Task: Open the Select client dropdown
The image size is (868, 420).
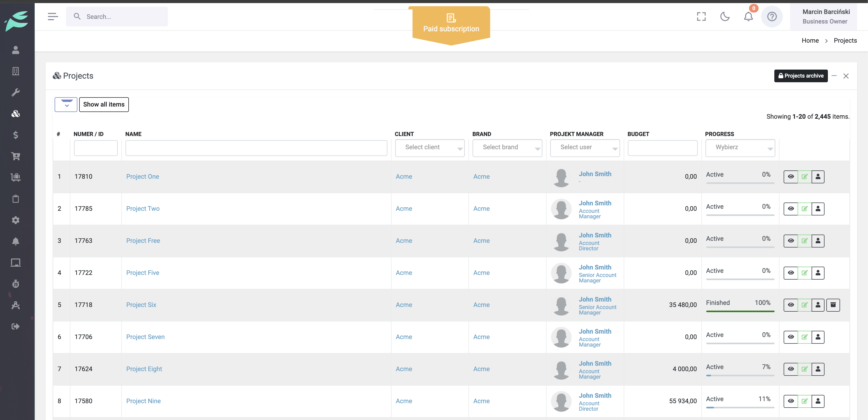Action: (x=430, y=148)
